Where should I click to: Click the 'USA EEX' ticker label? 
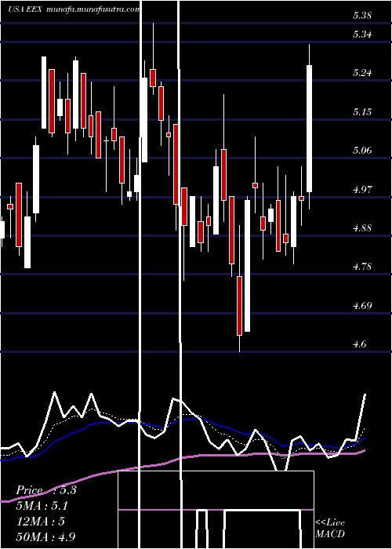(x=25, y=9)
